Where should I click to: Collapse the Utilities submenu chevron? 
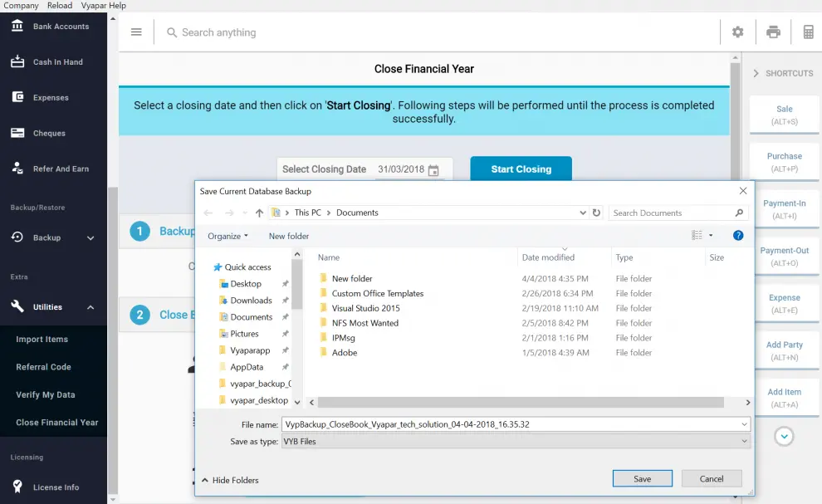click(91, 307)
